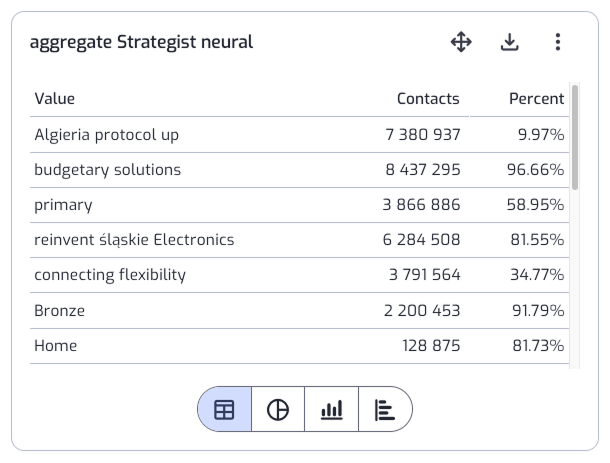Viewport: 610px width, 463px height.
Task: Sort by the Value column header
Action: (x=54, y=99)
